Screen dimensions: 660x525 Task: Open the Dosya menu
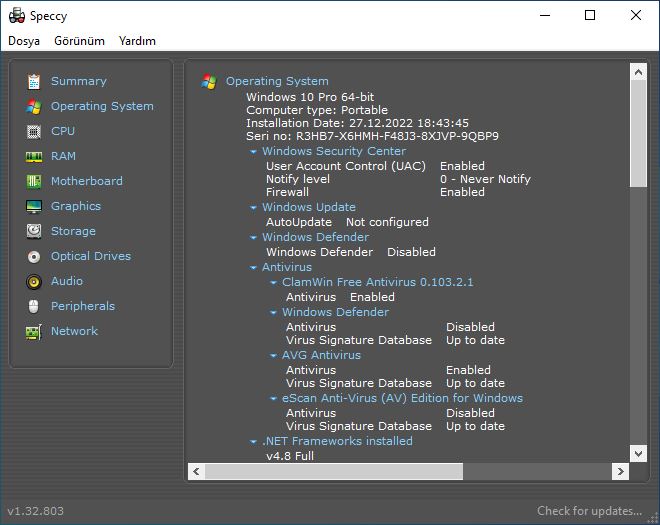(x=24, y=41)
